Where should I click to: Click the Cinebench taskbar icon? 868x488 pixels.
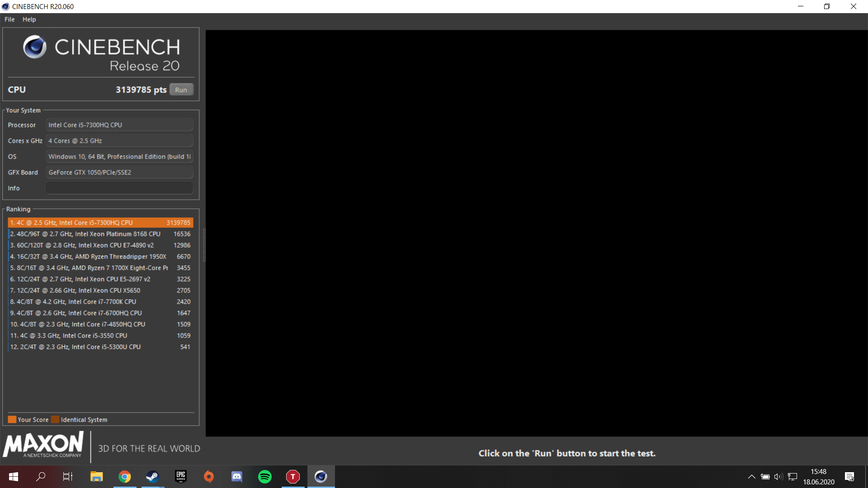click(x=321, y=477)
